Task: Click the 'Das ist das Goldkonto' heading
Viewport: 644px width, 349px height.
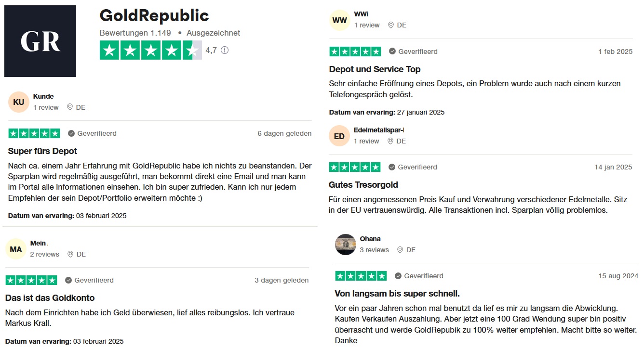Action: [50, 298]
